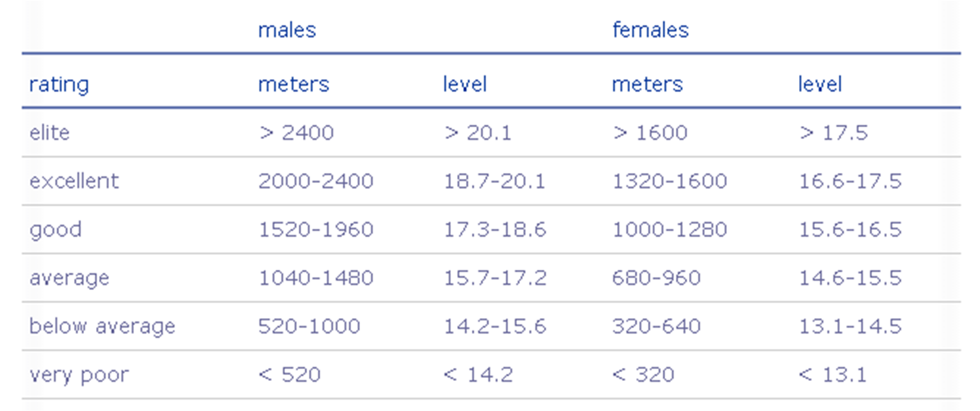Click the 1320-1600 females meters cell
This screenshot has height=411, width=980.
tap(669, 181)
